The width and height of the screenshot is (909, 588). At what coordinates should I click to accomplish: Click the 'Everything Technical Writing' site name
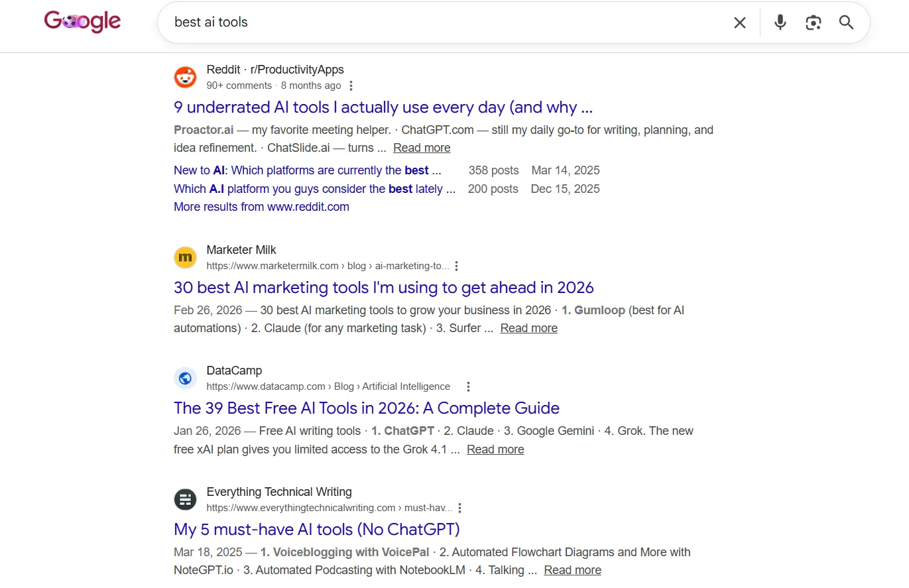279,492
